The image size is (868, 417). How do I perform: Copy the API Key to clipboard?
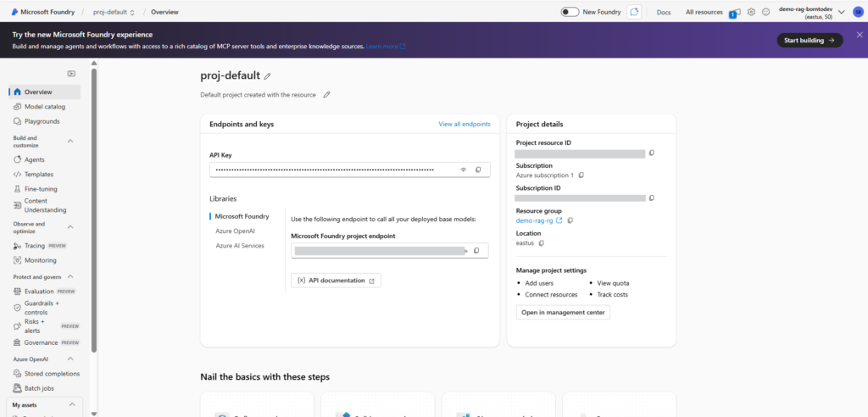tap(478, 170)
